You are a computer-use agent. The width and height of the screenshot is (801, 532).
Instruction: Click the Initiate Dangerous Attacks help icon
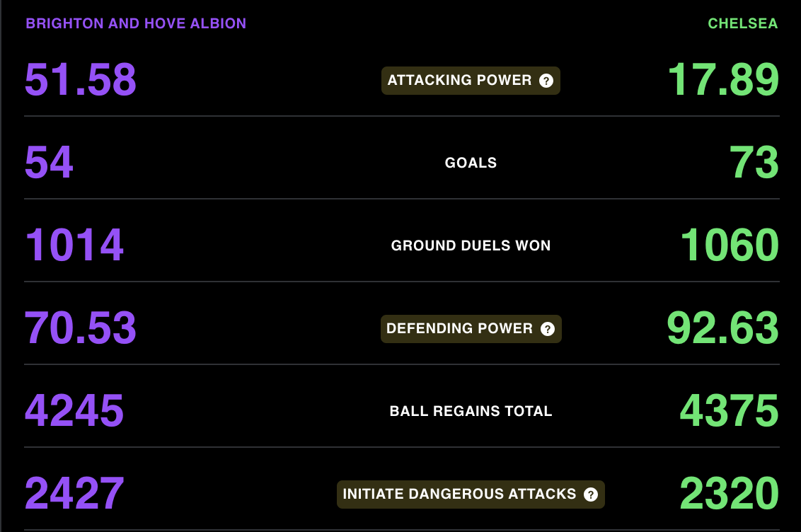coord(591,495)
